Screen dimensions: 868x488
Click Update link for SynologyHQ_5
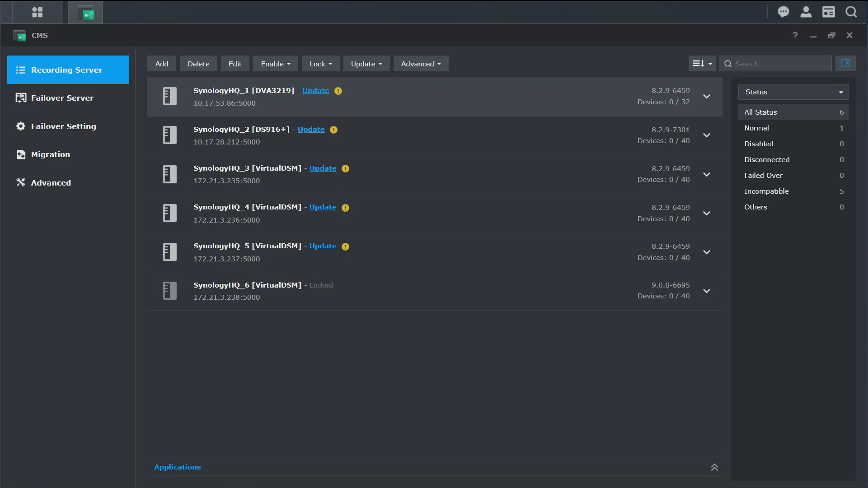[x=323, y=246]
